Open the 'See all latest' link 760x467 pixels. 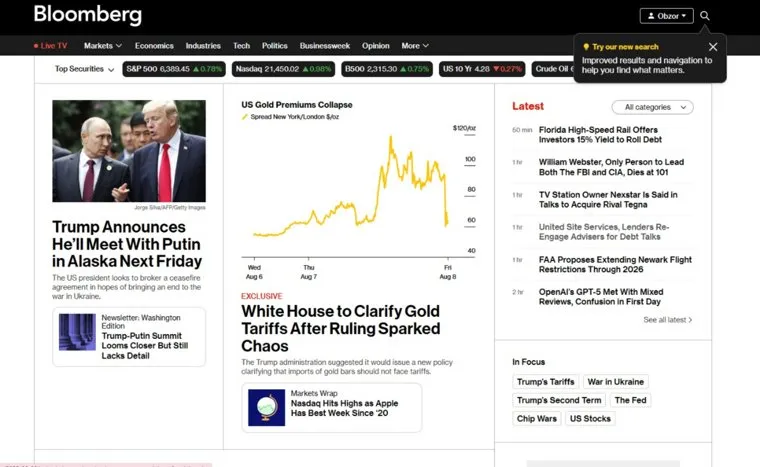(668, 320)
